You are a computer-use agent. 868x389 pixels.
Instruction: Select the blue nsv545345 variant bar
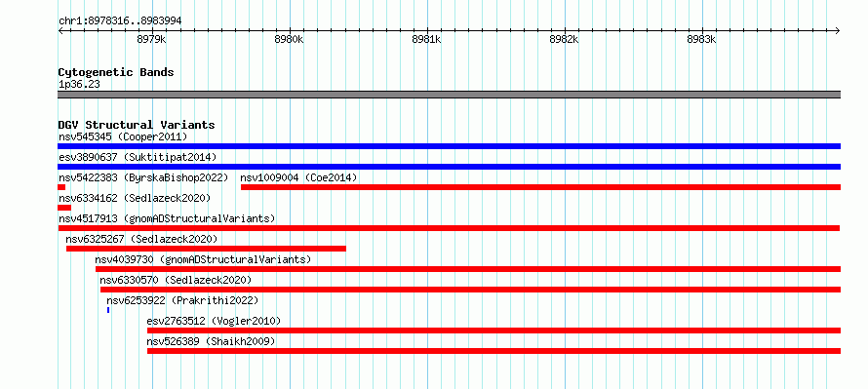(x=449, y=146)
